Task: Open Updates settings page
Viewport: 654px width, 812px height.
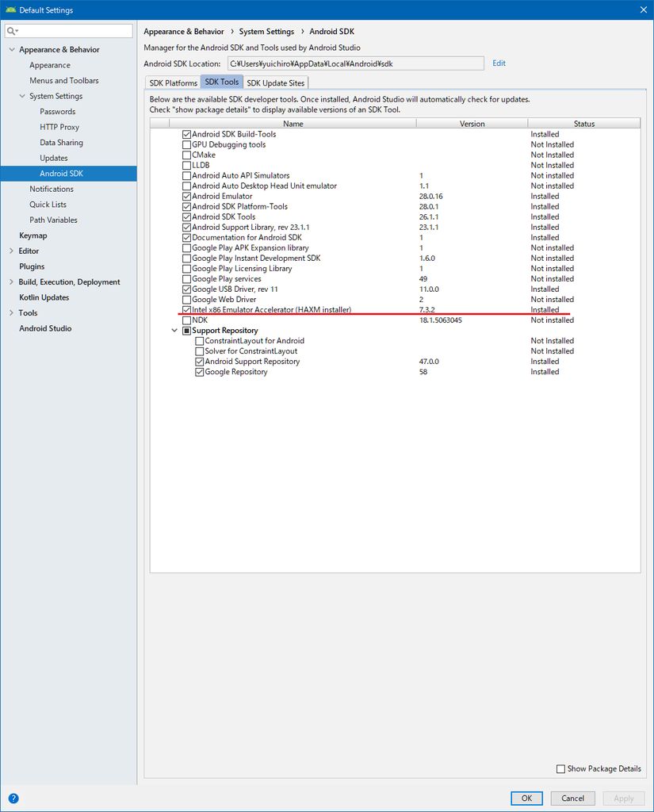Action: click(54, 159)
